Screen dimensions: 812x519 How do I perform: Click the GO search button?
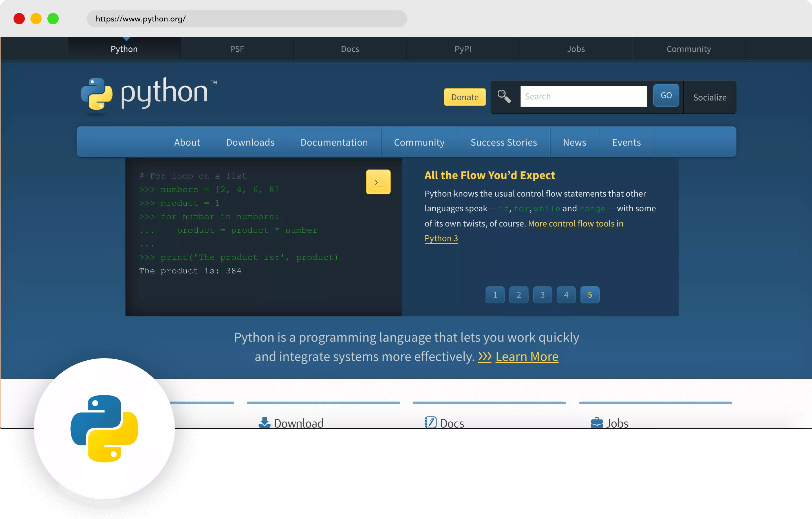[x=666, y=96]
